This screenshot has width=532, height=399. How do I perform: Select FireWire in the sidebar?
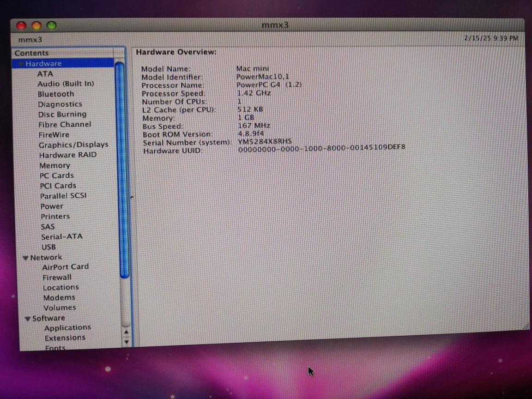coord(54,135)
